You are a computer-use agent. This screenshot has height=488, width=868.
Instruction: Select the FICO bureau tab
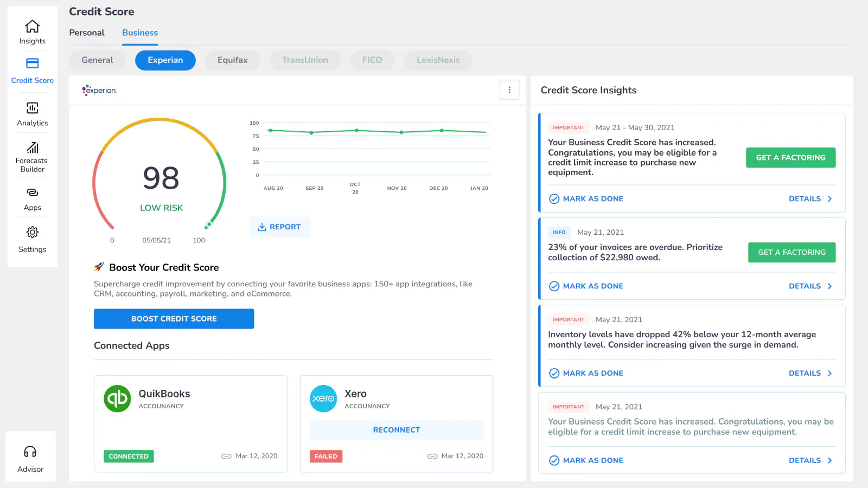(x=372, y=60)
